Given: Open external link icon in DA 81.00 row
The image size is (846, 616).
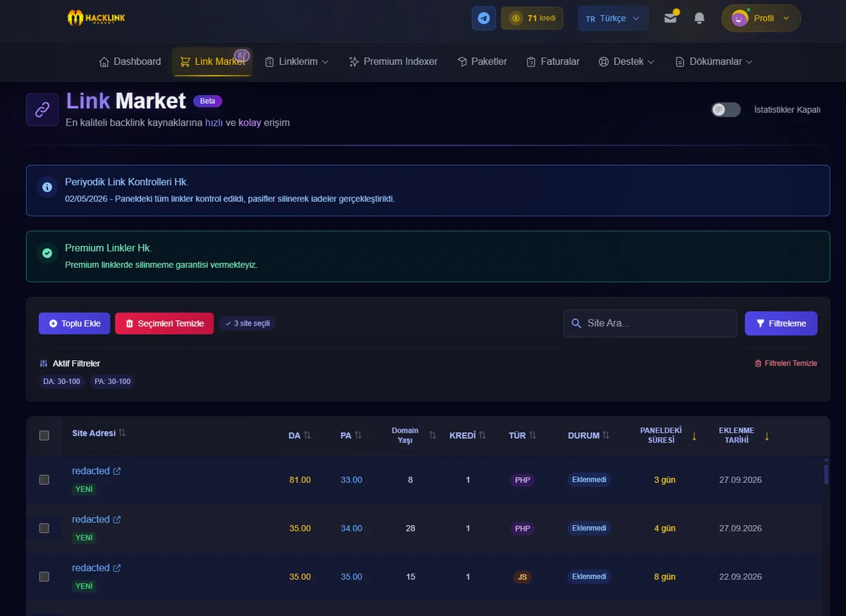Looking at the screenshot, I should [117, 472].
